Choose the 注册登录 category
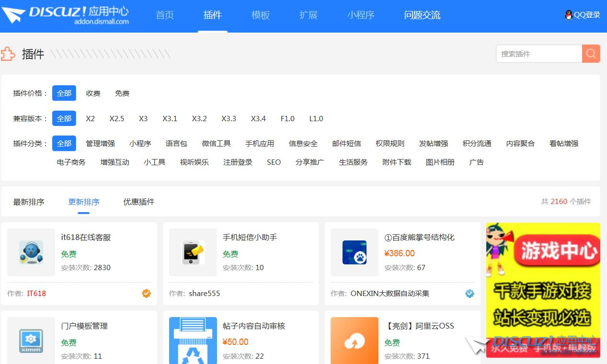Image resolution: width=607 pixels, height=364 pixels. click(238, 162)
